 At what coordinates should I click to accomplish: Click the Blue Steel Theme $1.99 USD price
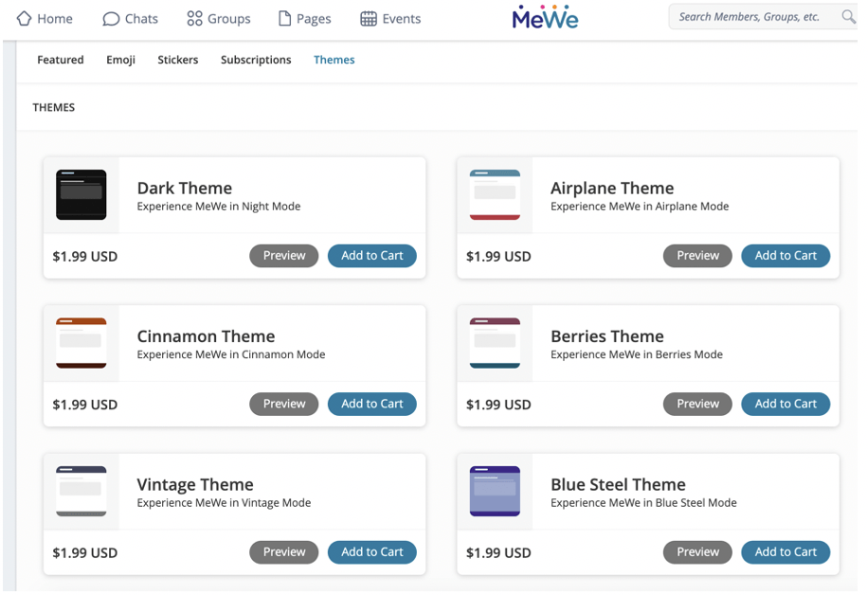498,553
